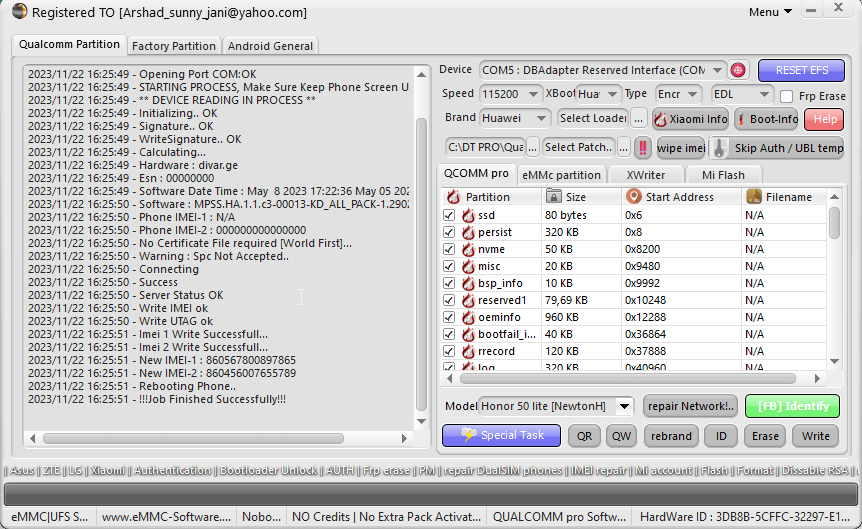Click the repair Network button
This screenshot has height=529, width=862.
tap(690, 406)
